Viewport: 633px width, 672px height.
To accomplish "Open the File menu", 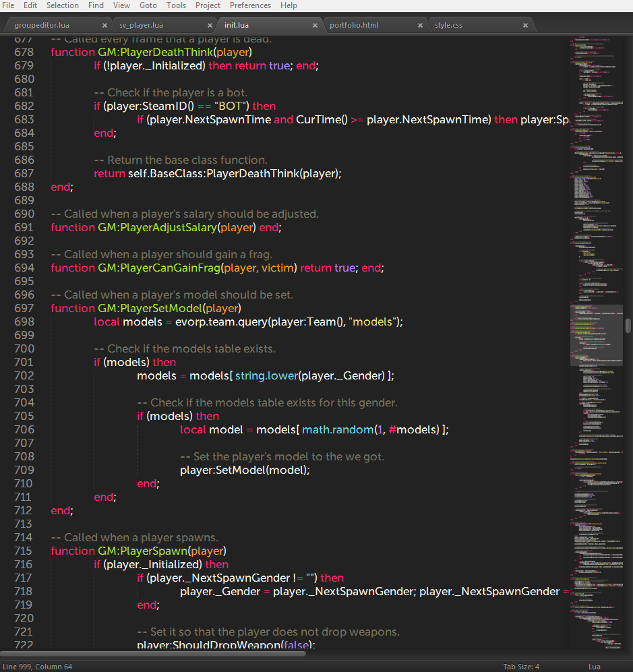I will click(x=8, y=5).
